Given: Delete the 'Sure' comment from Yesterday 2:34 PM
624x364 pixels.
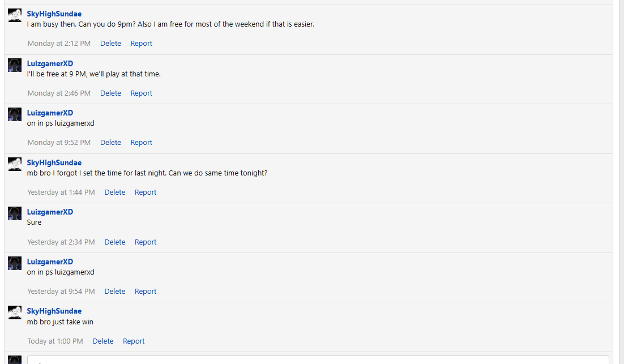Looking at the screenshot, I should click(x=115, y=242).
